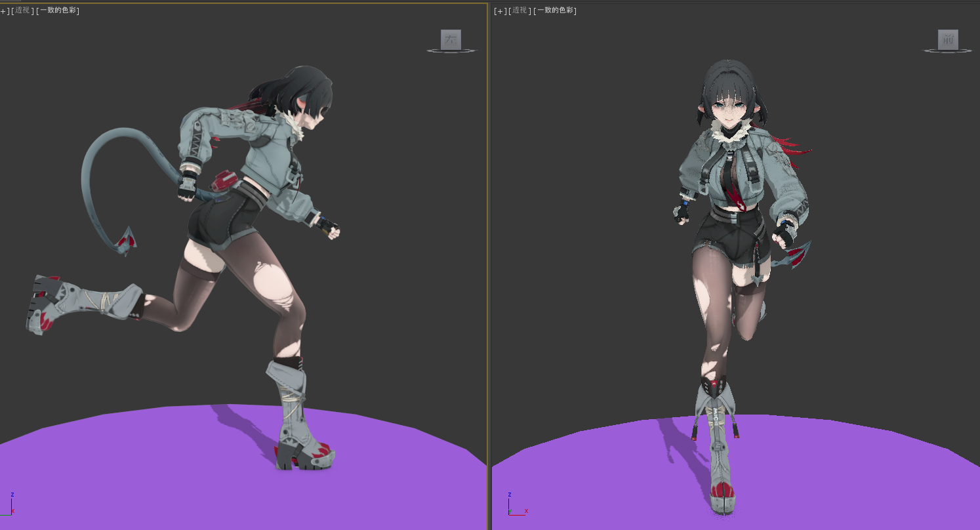The image size is (980, 530).
Task: Open the 透视 view menu in the left viewport
Action: pyautogui.click(x=22, y=10)
